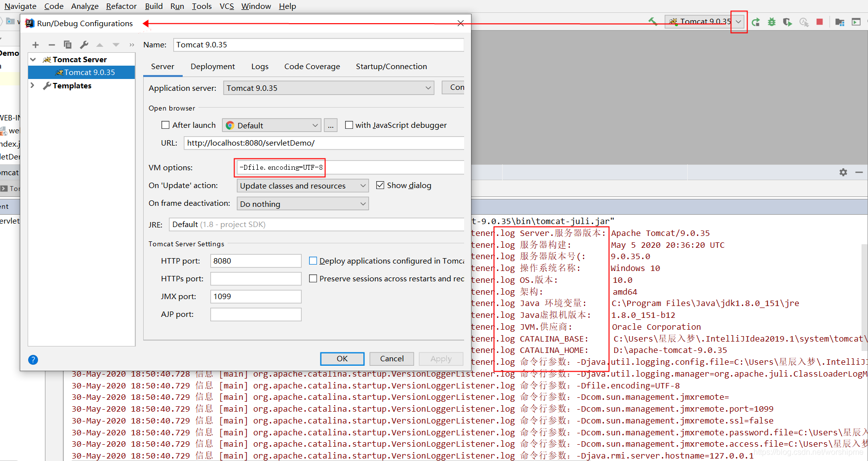Open the Refactor menu
The height and width of the screenshot is (461, 868).
coord(121,6)
